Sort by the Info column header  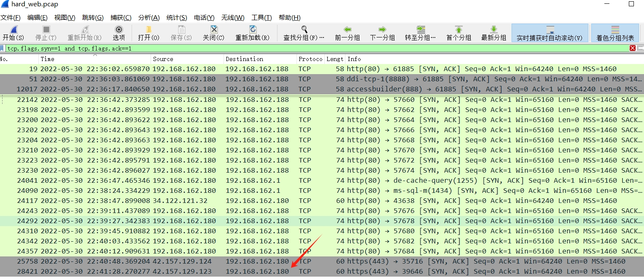(494, 59)
